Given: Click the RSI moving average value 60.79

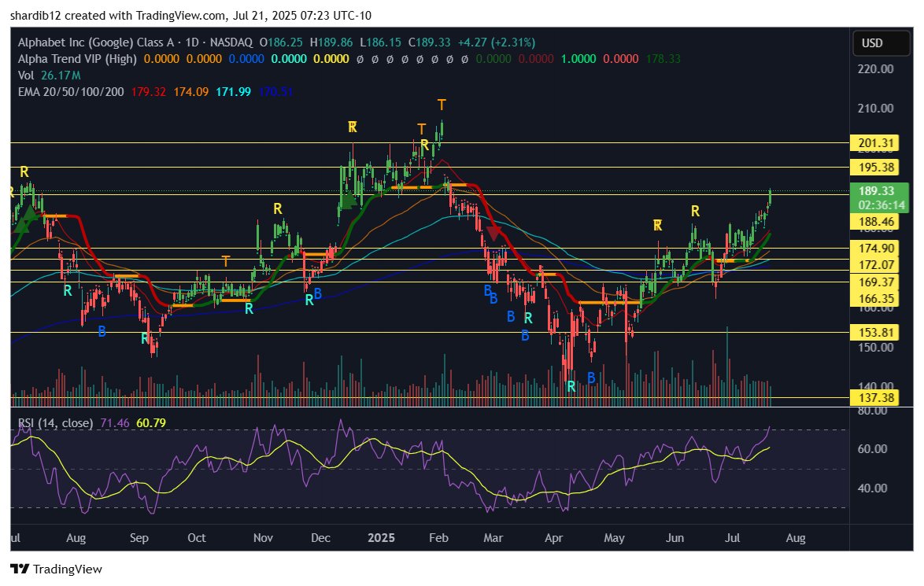Looking at the screenshot, I should (x=151, y=423).
